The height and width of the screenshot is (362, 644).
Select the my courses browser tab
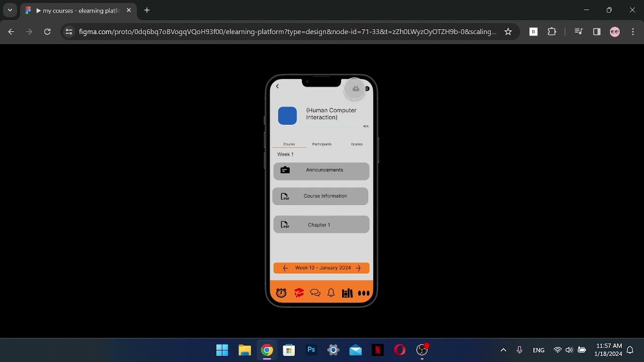click(x=78, y=11)
